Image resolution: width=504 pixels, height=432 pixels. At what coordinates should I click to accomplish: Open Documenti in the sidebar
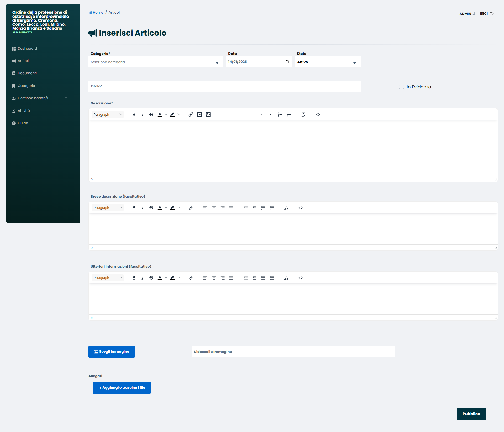(x=27, y=73)
